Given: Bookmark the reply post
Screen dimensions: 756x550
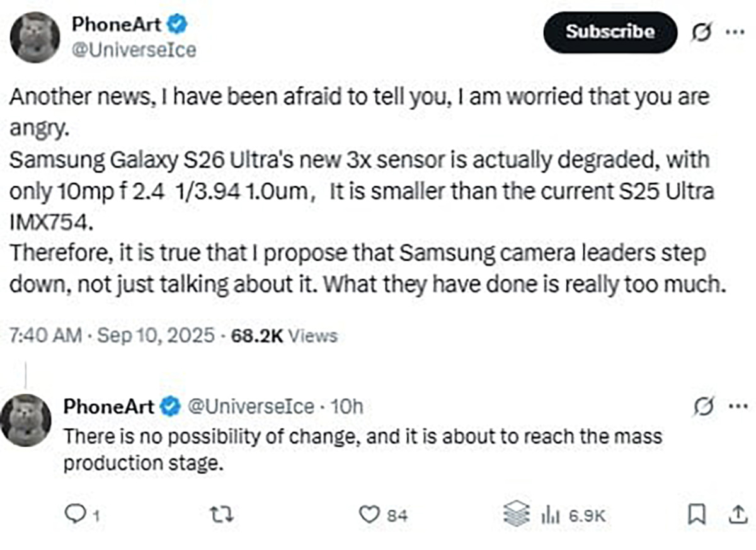Looking at the screenshot, I should pyautogui.click(x=696, y=515).
